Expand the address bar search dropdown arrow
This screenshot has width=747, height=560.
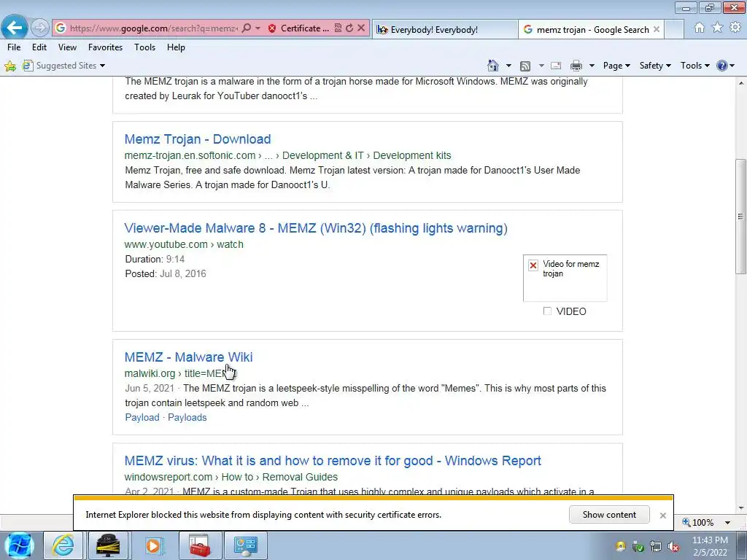(258, 28)
